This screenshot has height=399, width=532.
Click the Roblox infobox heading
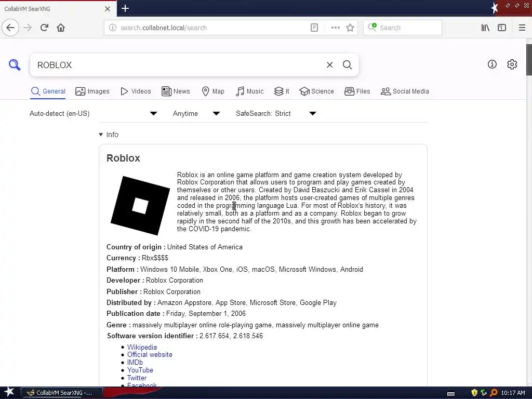coord(123,158)
